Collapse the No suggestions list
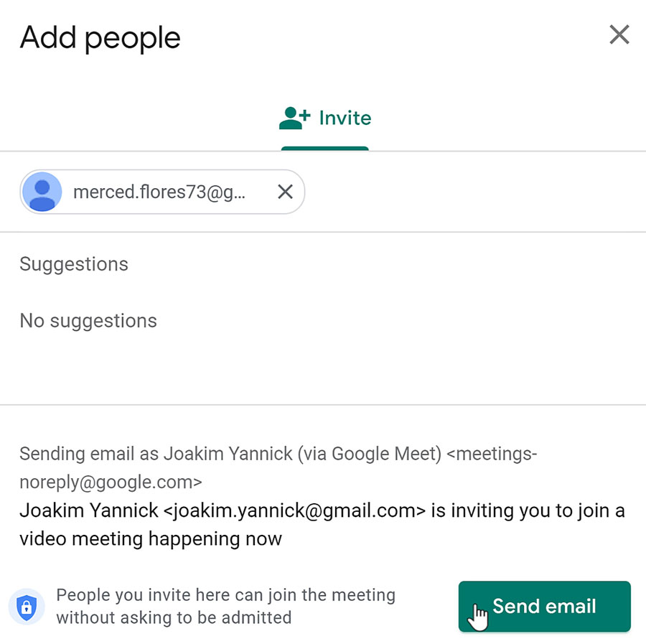This screenshot has height=644, width=646. 88,321
